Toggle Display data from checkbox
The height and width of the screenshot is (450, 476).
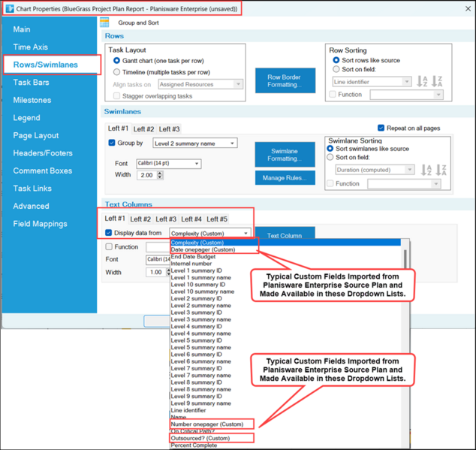point(108,233)
